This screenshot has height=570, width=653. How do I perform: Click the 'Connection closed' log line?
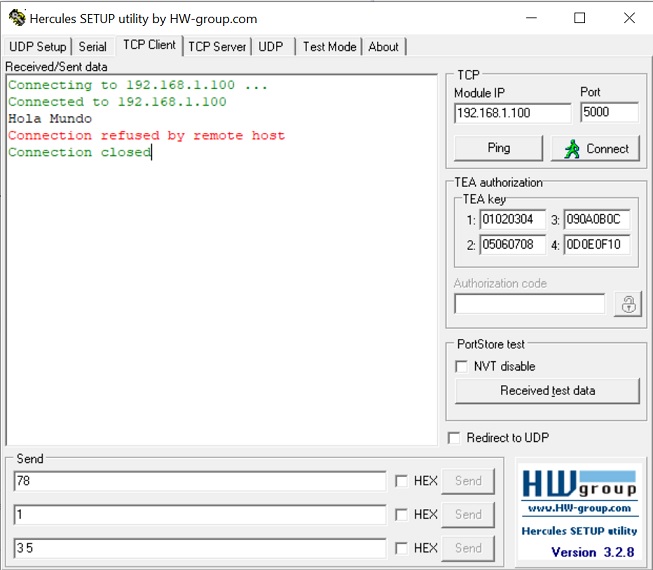click(80, 152)
